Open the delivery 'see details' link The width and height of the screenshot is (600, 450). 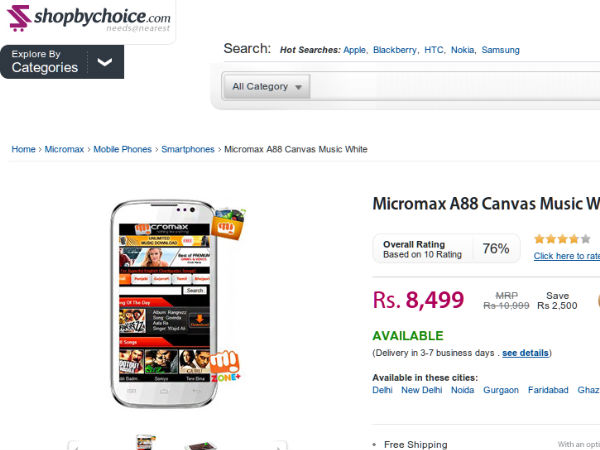[x=525, y=353]
